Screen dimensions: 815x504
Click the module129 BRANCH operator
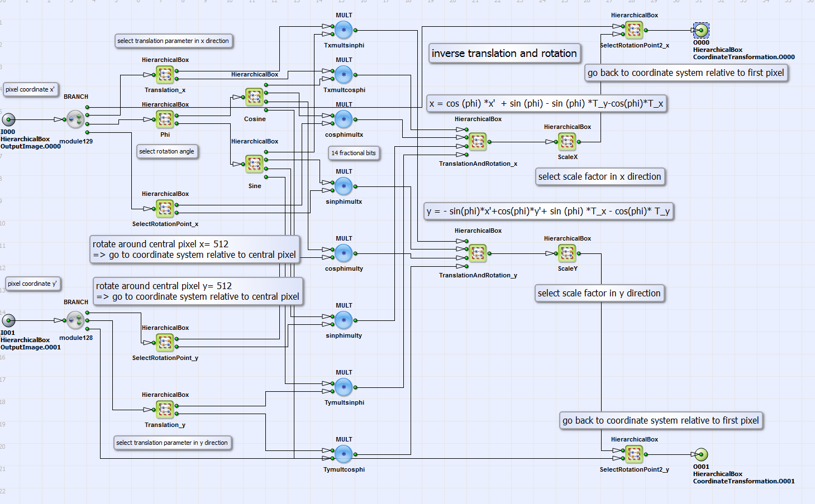75,119
